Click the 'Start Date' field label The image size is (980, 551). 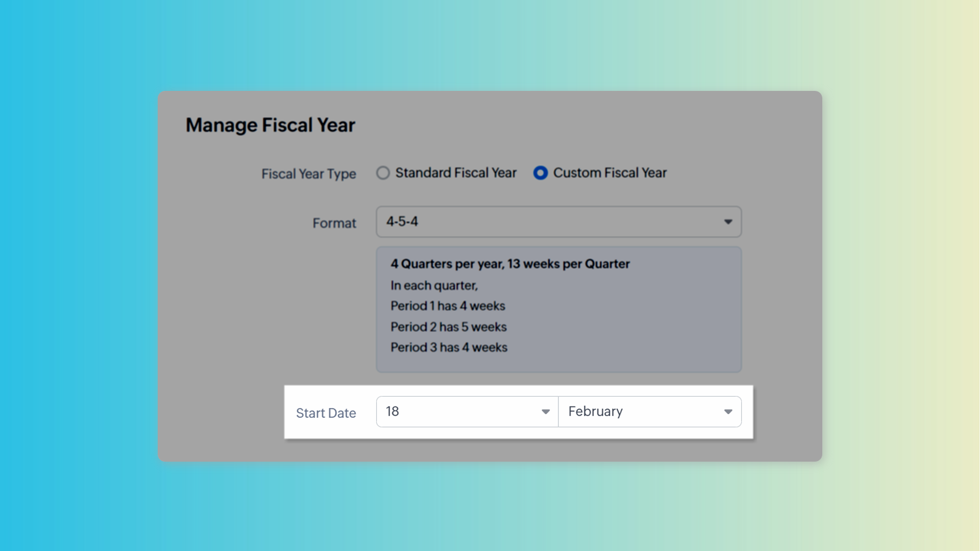[x=326, y=413]
